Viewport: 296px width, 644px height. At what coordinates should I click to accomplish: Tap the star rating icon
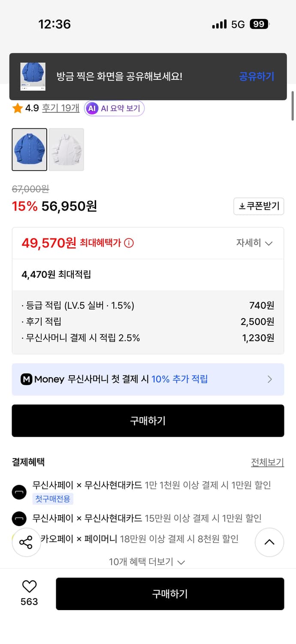click(17, 109)
